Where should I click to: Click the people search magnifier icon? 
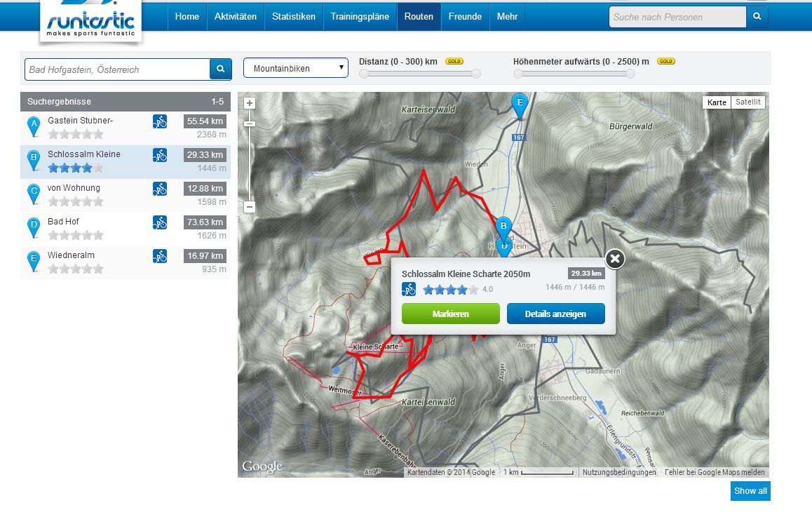pyautogui.click(x=757, y=17)
